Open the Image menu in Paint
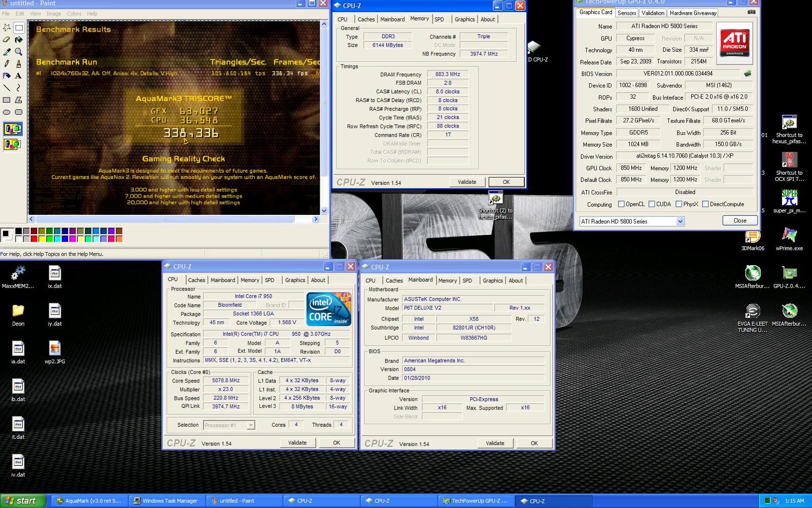Image resolution: width=812 pixels, height=508 pixels. (x=54, y=14)
